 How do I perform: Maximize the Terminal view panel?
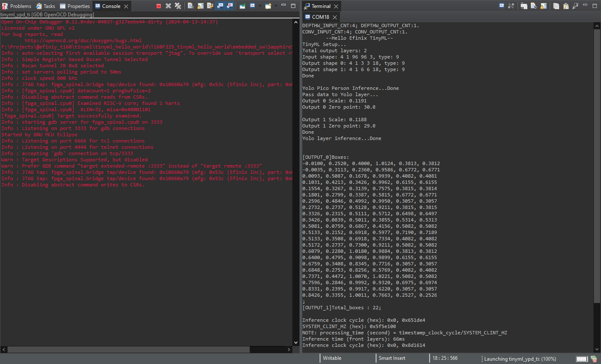click(595, 5)
